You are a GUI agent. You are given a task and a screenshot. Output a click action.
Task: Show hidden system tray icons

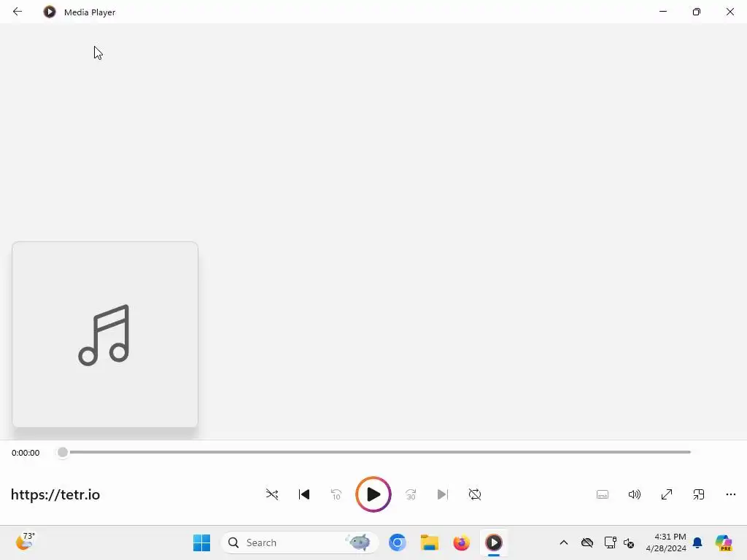pos(564,542)
